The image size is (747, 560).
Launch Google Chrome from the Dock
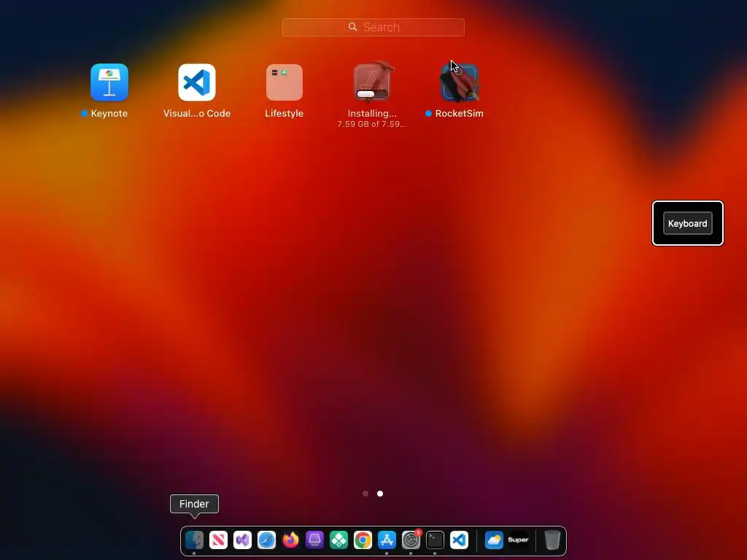click(x=363, y=540)
